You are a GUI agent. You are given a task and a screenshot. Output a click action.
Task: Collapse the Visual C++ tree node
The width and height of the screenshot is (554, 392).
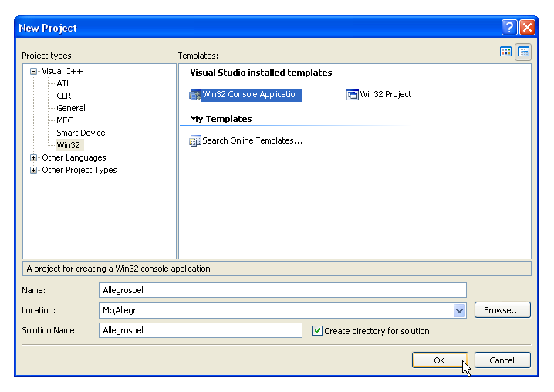[x=34, y=72]
